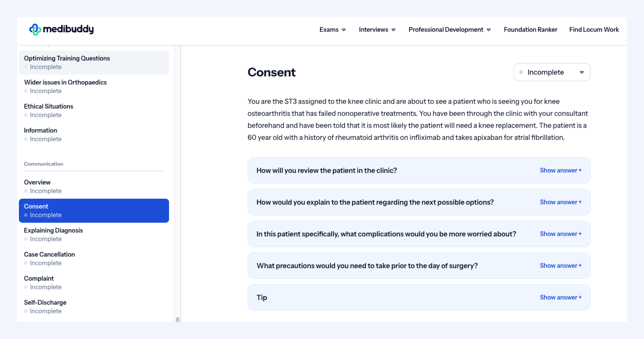Open Optimizing Training Questions lesson
Image resolution: width=644 pixels, height=339 pixels.
[94, 62]
